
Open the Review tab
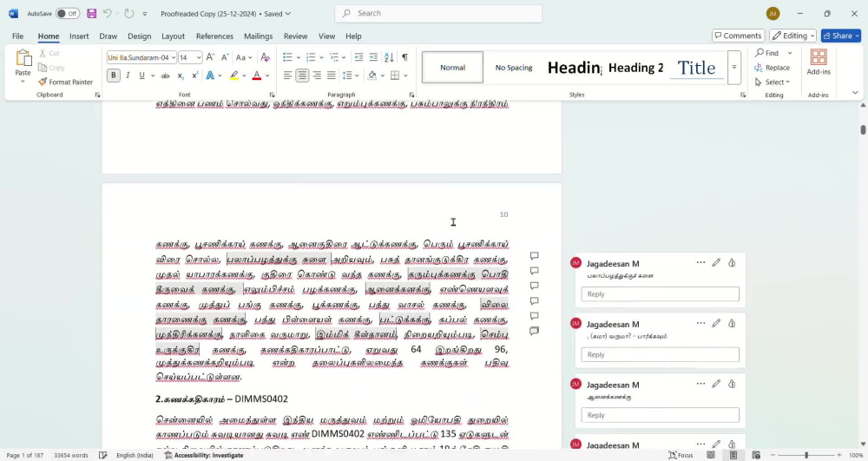pos(296,36)
